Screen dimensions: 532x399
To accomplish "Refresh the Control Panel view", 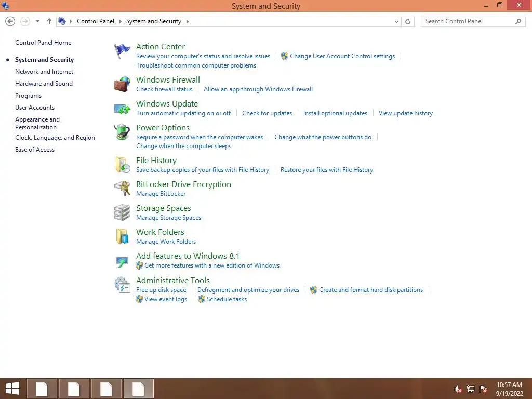I will 408,21.
